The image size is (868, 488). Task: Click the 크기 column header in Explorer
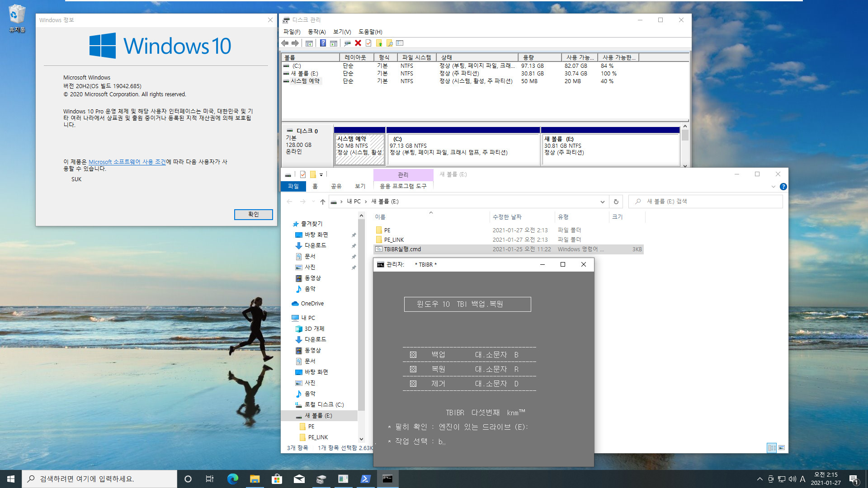click(627, 217)
